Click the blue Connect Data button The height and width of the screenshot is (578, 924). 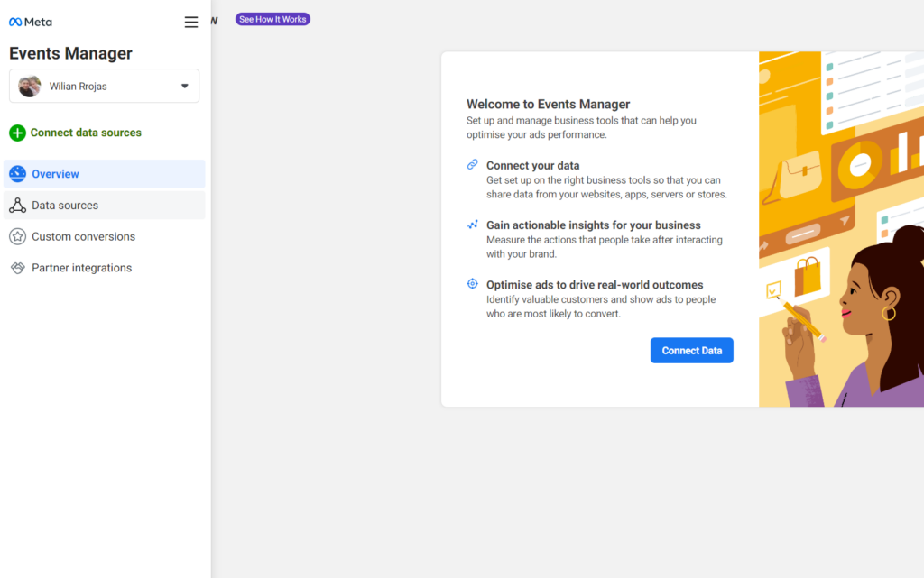[x=692, y=350]
